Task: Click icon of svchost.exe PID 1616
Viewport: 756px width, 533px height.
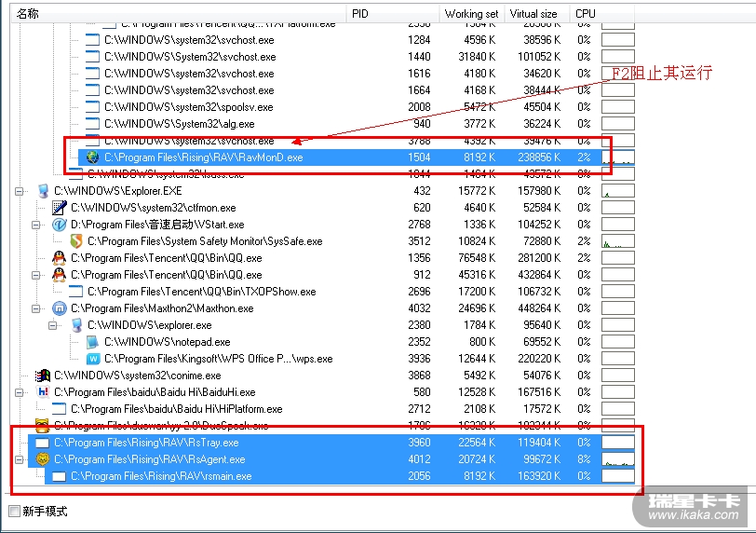Action: (x=92, y=74)
